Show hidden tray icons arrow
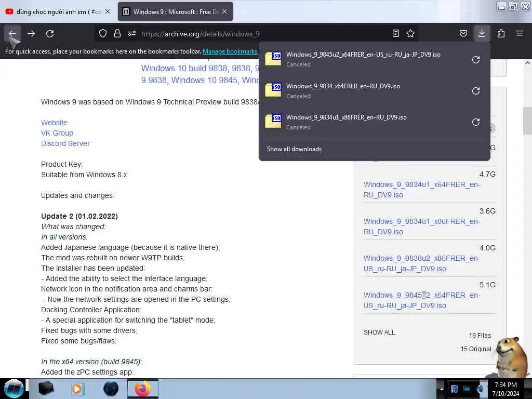Image resolution: width=532 pixels, height=399 pixels. point(442,389)
